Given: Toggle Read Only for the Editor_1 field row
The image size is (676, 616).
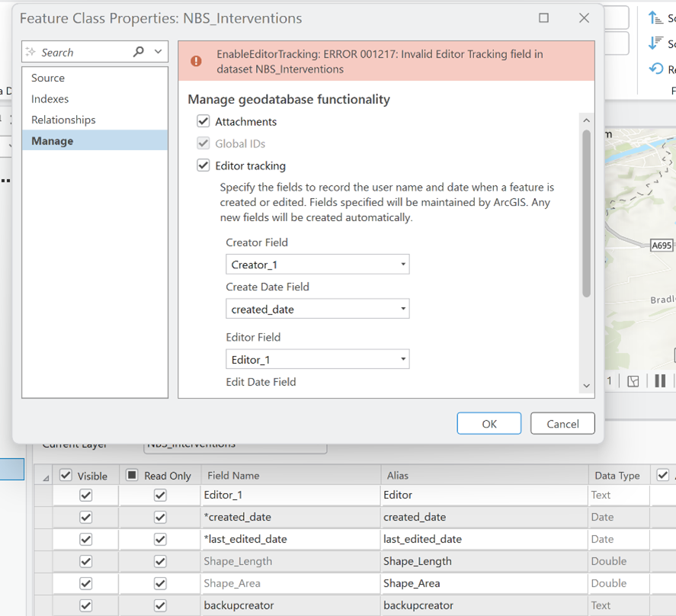Looking at the screenshot, I should coord(159,495).
